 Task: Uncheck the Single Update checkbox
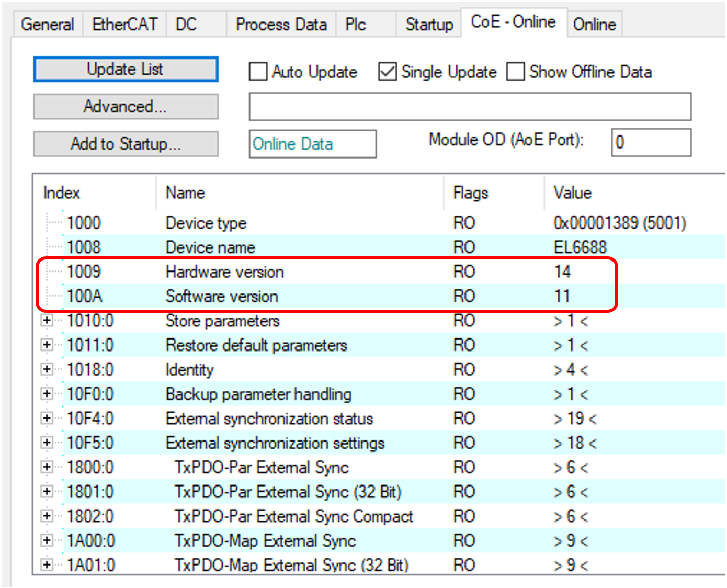point(387,72)
